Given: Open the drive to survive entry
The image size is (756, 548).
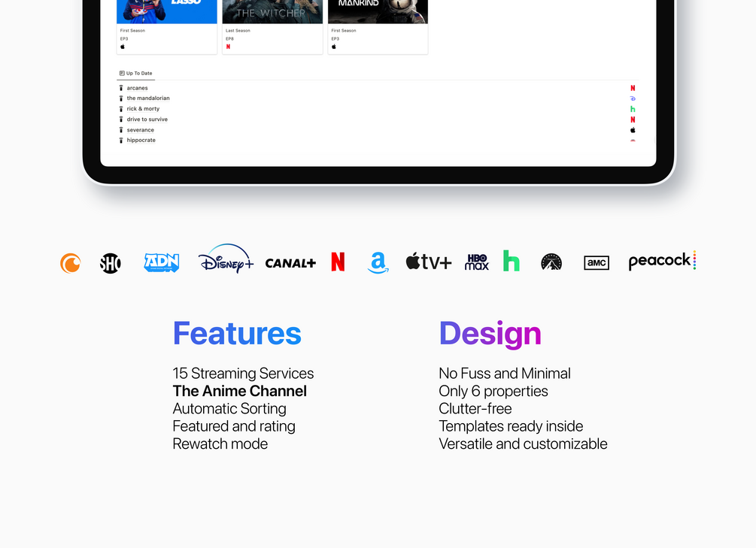Looking at the screenshot, I should point(147,120).
